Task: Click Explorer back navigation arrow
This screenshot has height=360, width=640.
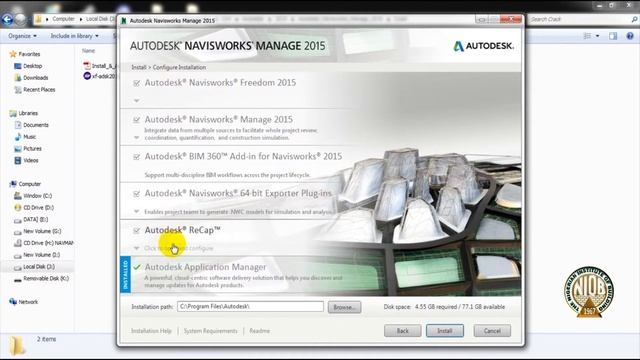Action: coord(7,19)
